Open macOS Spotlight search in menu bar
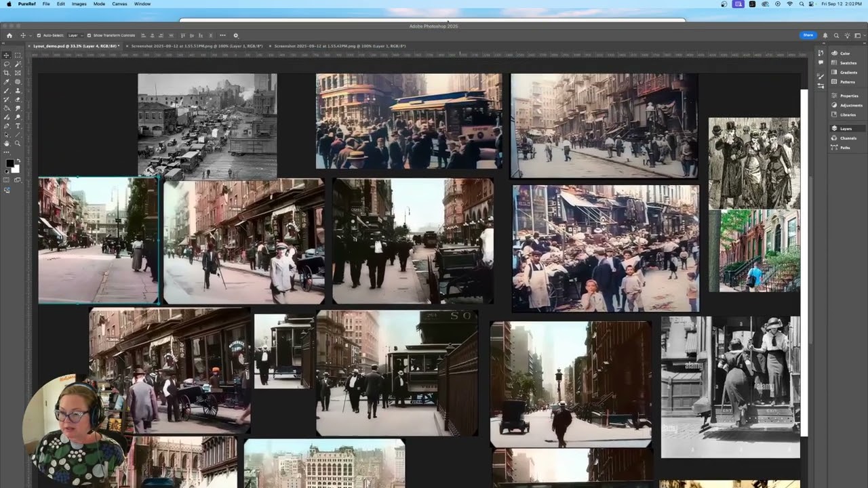868x488 pixels. point(800,4)
